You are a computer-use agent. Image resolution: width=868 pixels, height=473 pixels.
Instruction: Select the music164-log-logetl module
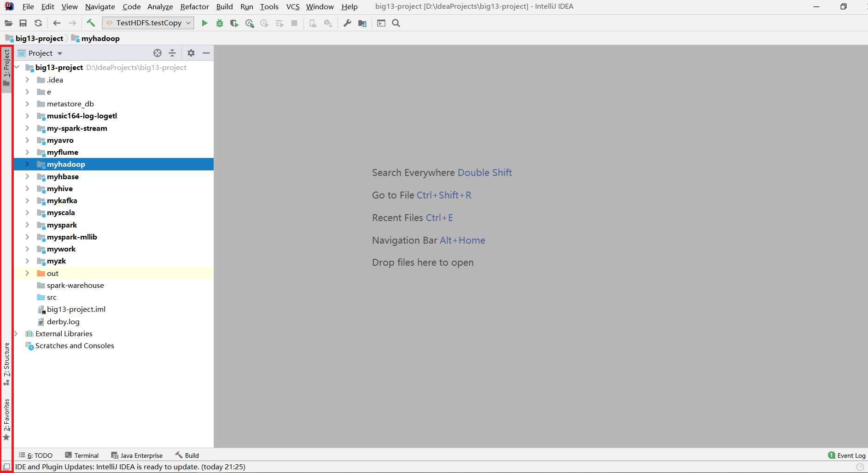[113, 116]
